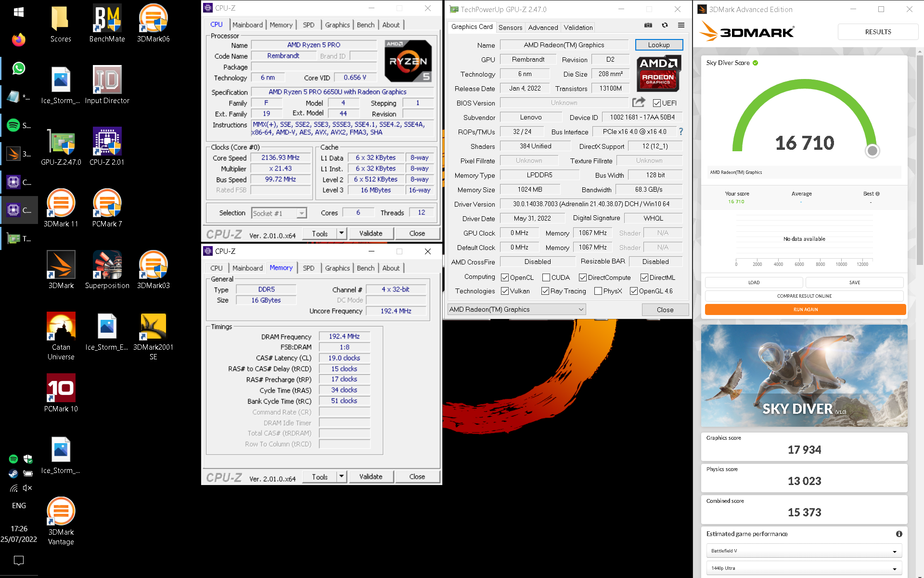Toggle the DirectCompute checkbox

583,277
